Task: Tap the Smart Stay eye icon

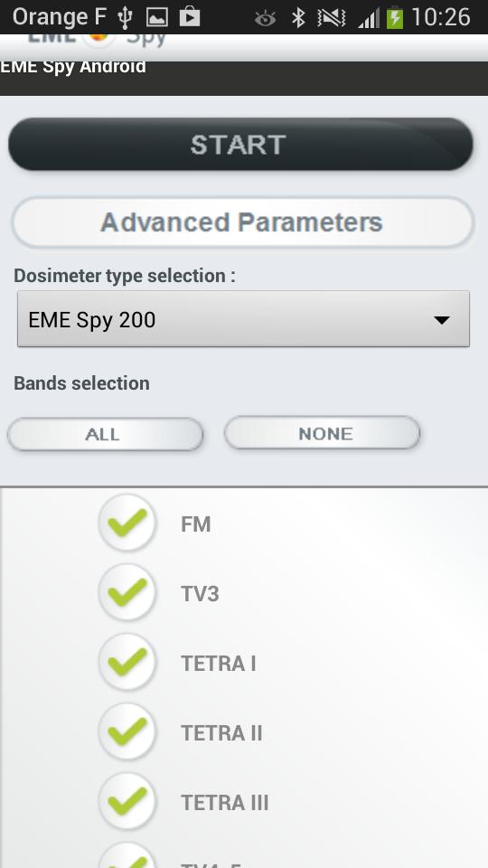Action: click(265, 19)
